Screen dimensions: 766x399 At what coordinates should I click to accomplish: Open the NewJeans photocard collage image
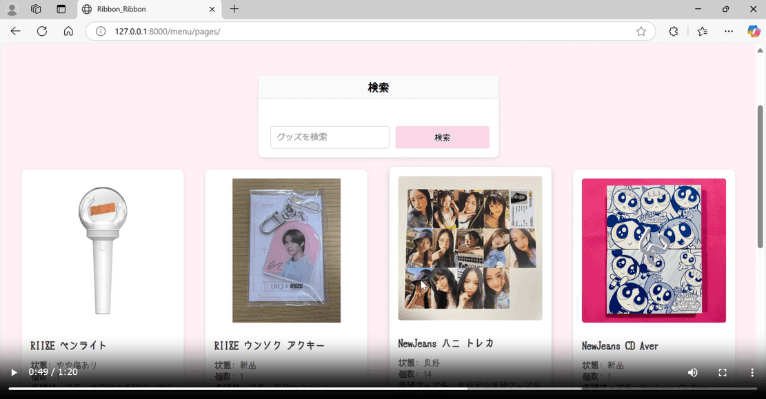click(470, 248)
